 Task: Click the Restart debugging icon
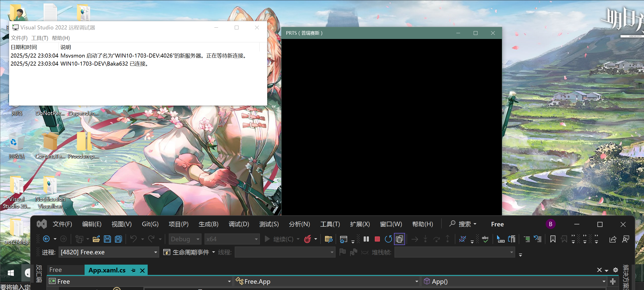388,239
